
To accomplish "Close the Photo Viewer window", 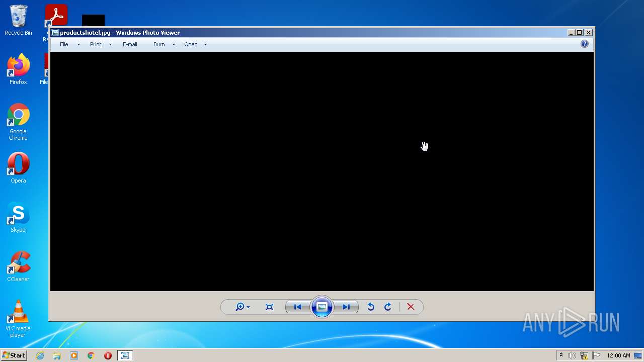I will 589,33.
